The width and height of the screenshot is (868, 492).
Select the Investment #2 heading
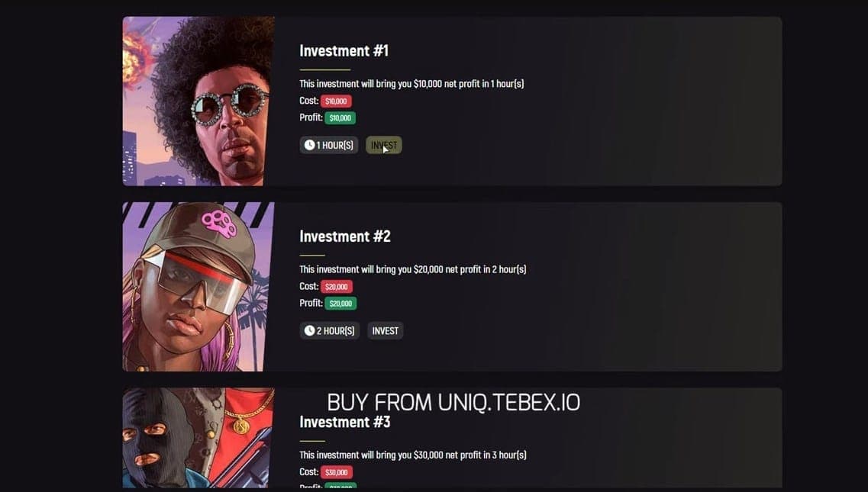point(345,236)
